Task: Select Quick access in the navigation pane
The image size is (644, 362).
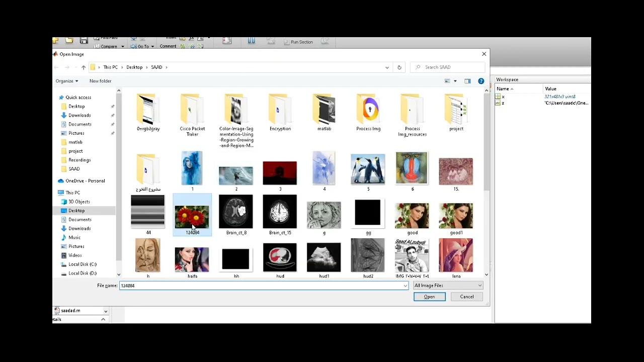Action: click(78, 98)
